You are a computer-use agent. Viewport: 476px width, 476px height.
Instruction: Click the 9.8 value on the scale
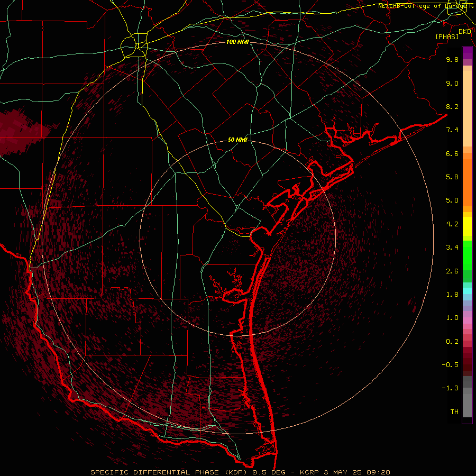click(452, 60)
